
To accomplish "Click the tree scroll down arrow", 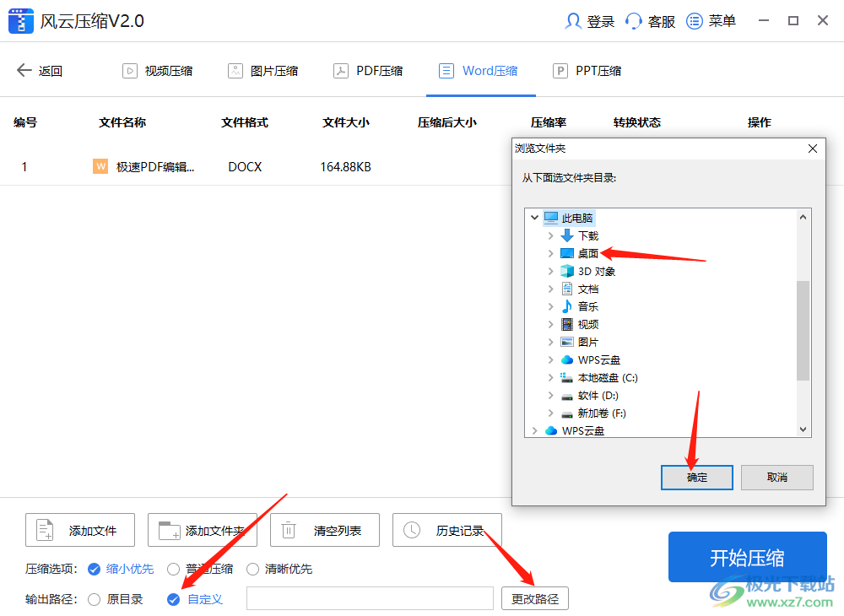I will pos(803,430).
